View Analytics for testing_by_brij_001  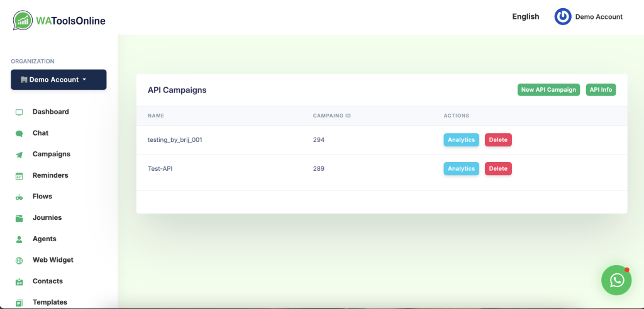[x=461, y=140]
